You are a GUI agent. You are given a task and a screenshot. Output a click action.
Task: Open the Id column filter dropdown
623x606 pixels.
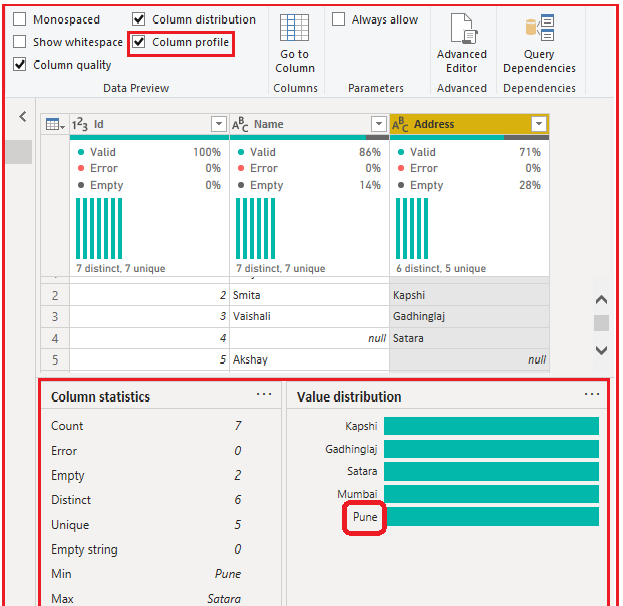click(219, 124)
